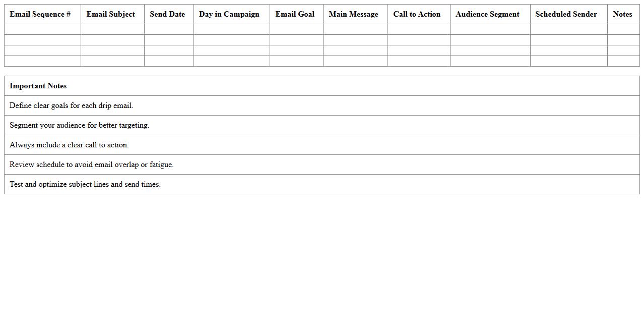Viewport: 644px width, 328px height.
Task: Select the second row's Email Goal cell
Action: tap(296, 39)
